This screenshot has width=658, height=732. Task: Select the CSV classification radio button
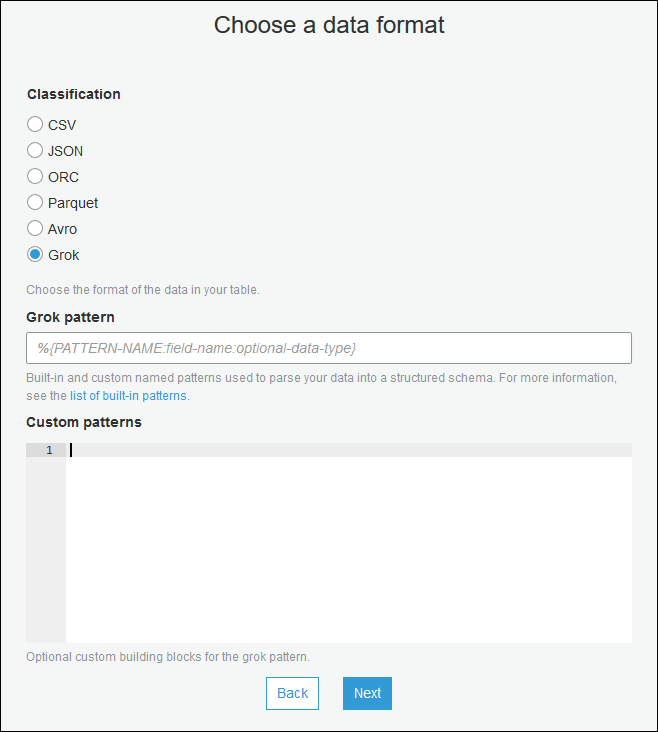click(35, 125)
